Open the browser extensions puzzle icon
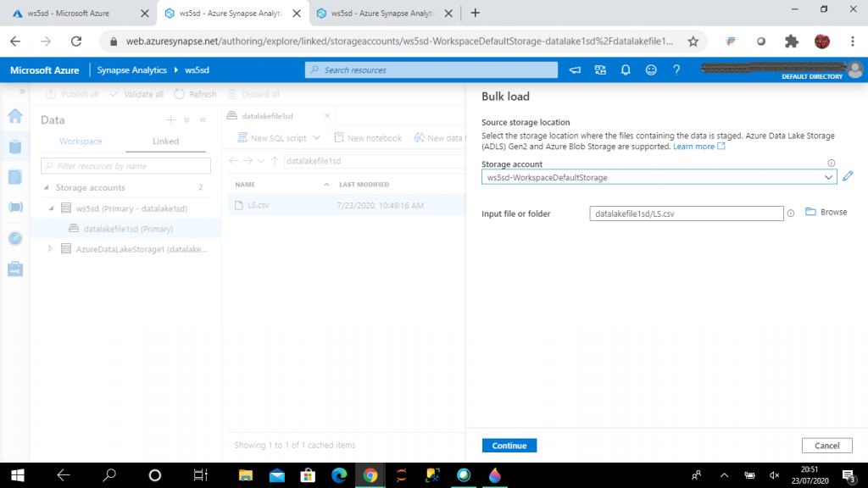 (x=792, y=41)
